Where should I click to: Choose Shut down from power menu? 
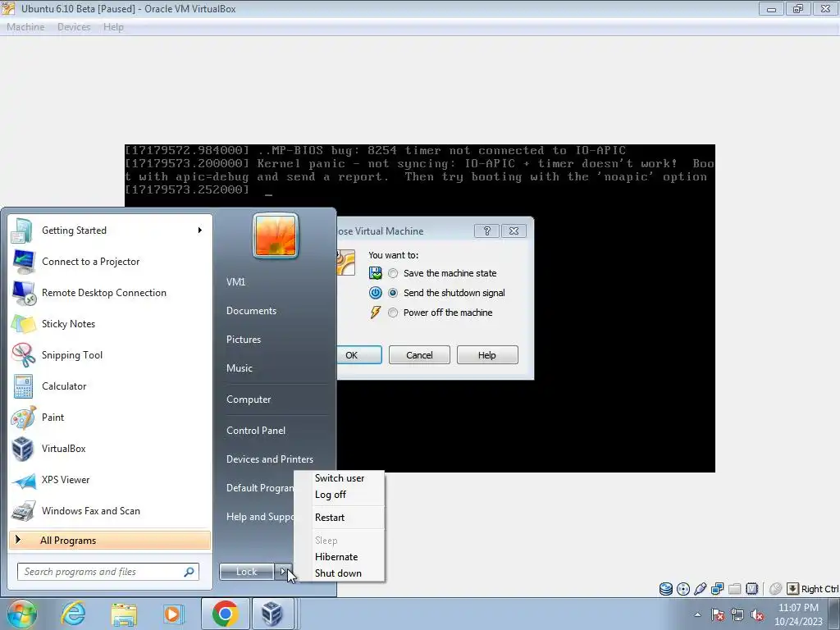340,573
